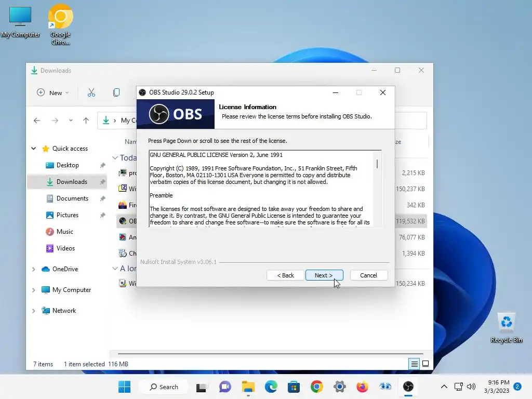Go back in the OBS setup wizard
The image size is (532, 399).
click(285, 275)
